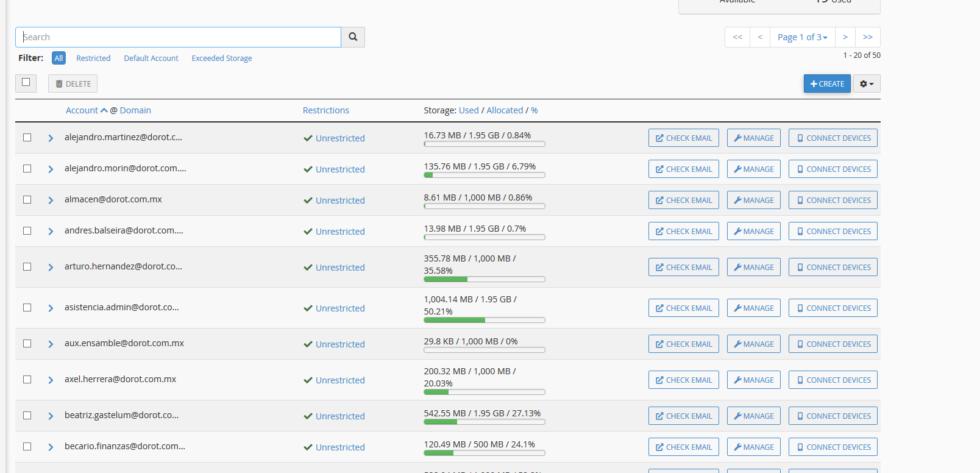
Task: Apply the Exceeded Storage filter
Action: [x=221, y=59]
